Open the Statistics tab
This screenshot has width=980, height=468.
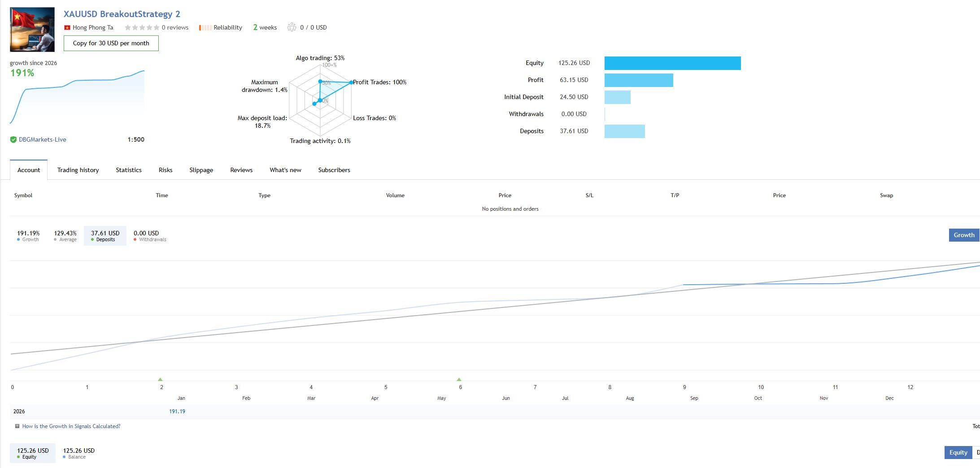[x=129, y=170]
